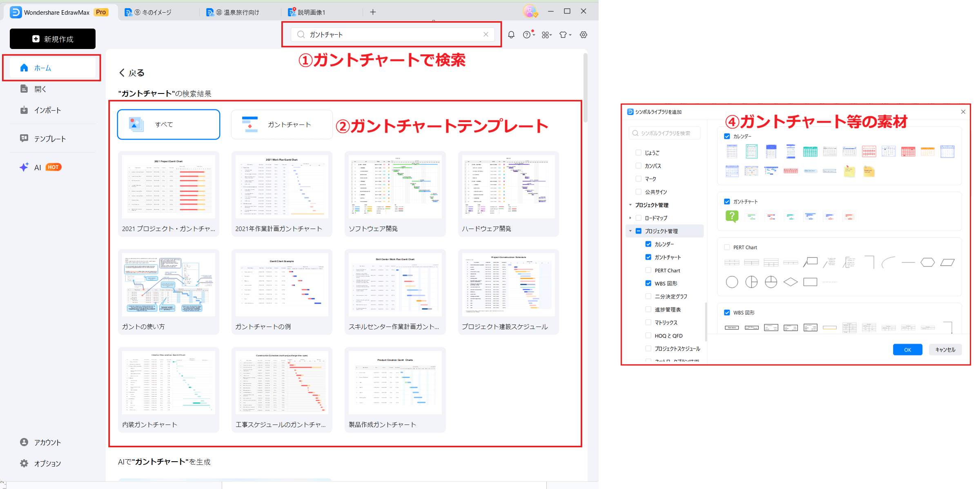980x489 pixels.
Task: Expand the ロードマップ tree node
Action: click(630, 218)
